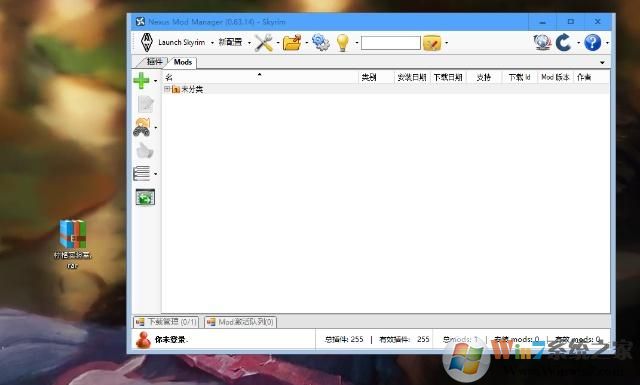The height and width of the screenshot is (385, 640).
Task: Open the Mod activation queue tab
Action: click(240, 322)
